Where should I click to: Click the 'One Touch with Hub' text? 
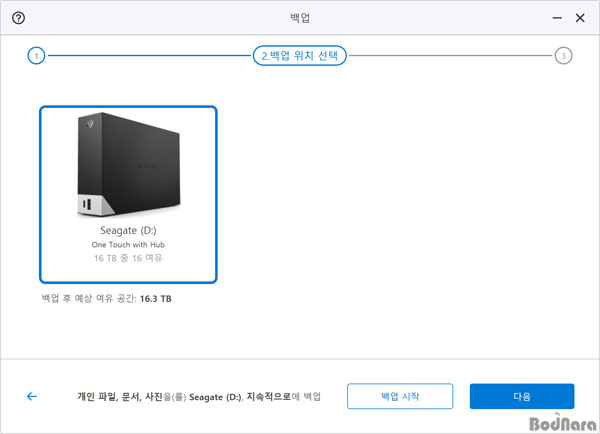(x=128, y=245)
